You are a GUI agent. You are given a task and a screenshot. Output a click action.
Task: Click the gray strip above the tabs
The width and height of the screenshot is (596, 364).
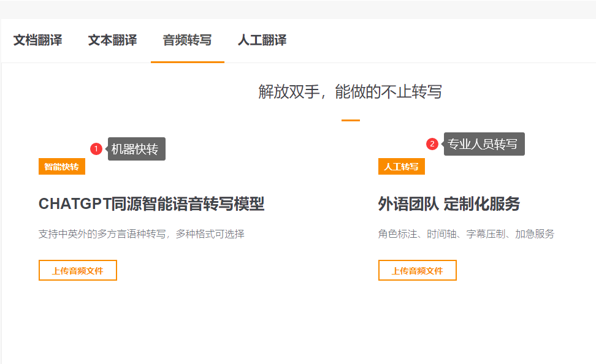point(298,9)
